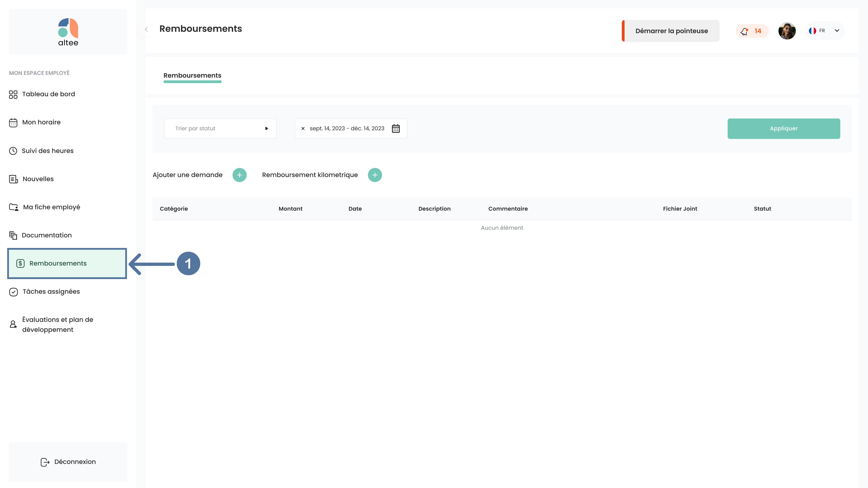Click the Date column header
Image resolution: width=868 pixels, height=488 pixels.
point(355,209)
